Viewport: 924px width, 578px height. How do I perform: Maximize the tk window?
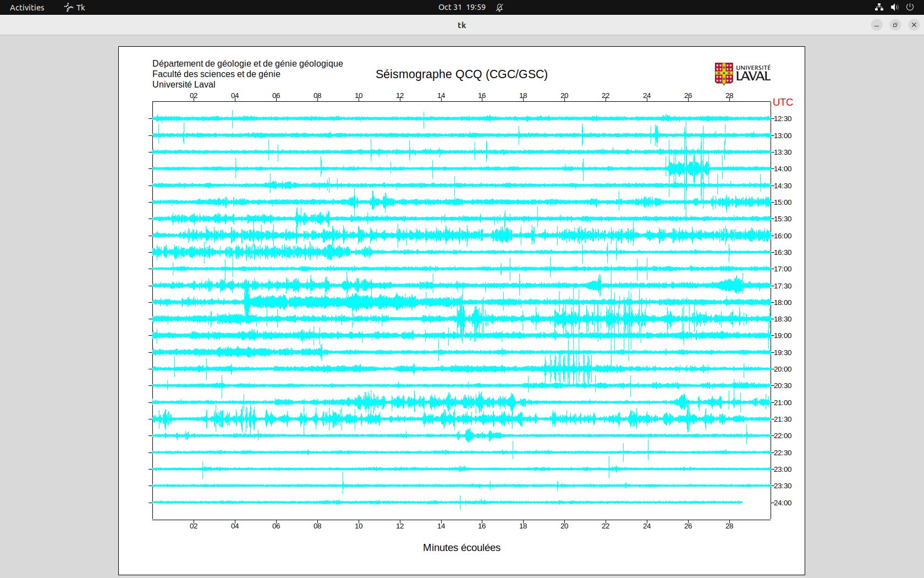click(895, 25)
